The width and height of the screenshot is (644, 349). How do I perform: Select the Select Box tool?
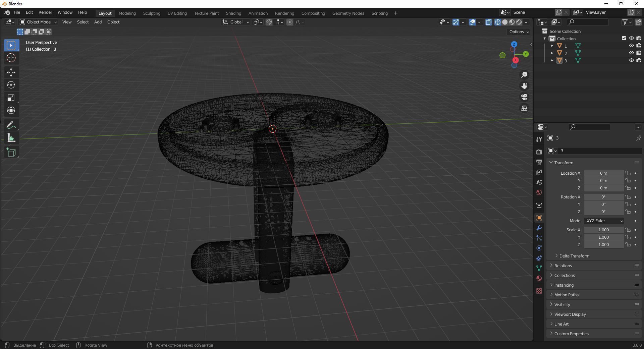click(x=11, y=45)
